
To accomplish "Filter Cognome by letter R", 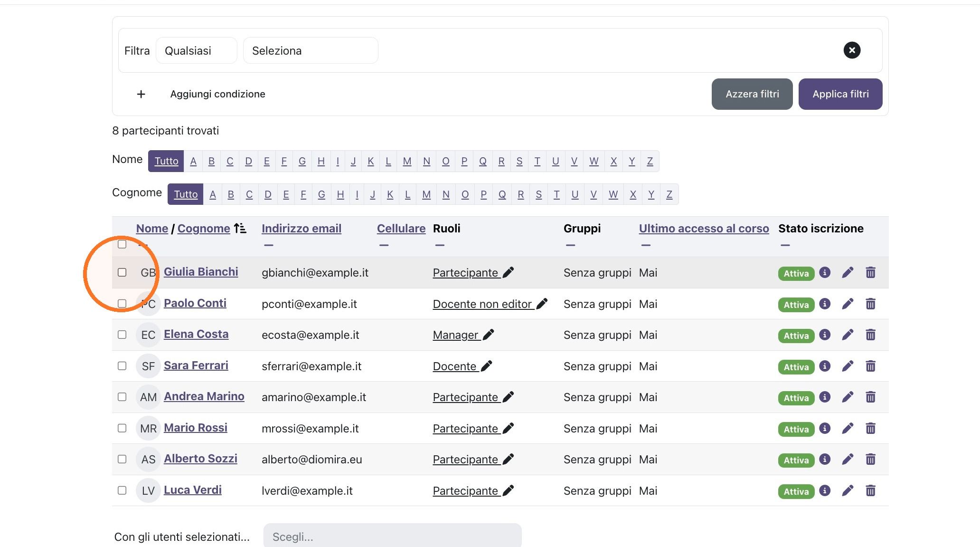I will tap(521, 194).
